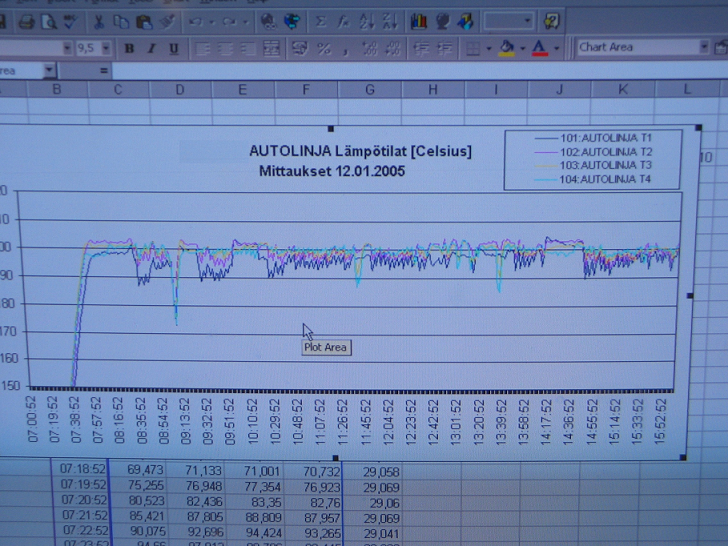Insert a hyperlink using the globe icon

point(268,21)
